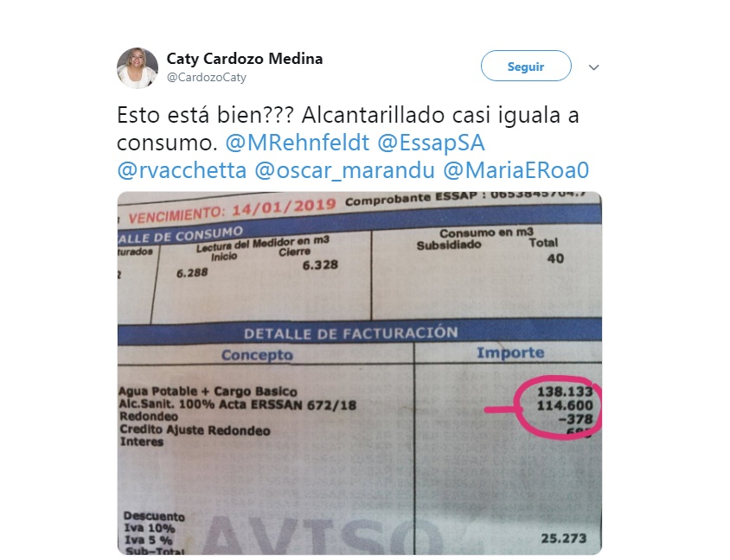730x560 pixels.
Task: Open the @oscar_marandu profile mention
Action: coord(344,170)
